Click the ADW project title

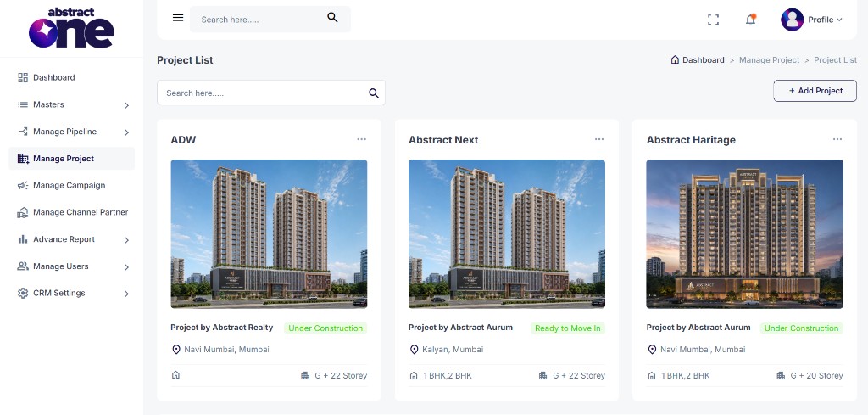tap(183, 140)
